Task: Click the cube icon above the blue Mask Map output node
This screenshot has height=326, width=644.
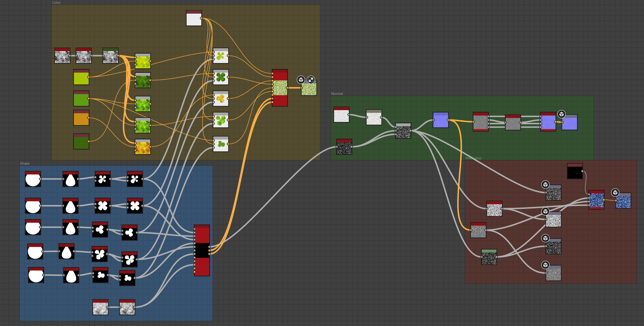Action: 615,192
